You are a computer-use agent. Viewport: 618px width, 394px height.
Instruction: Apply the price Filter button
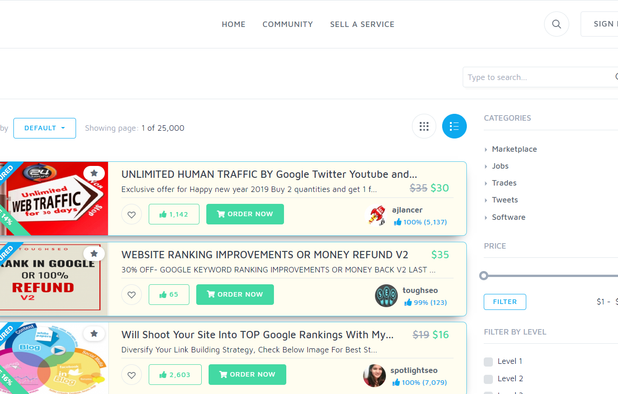coord(505,302)
